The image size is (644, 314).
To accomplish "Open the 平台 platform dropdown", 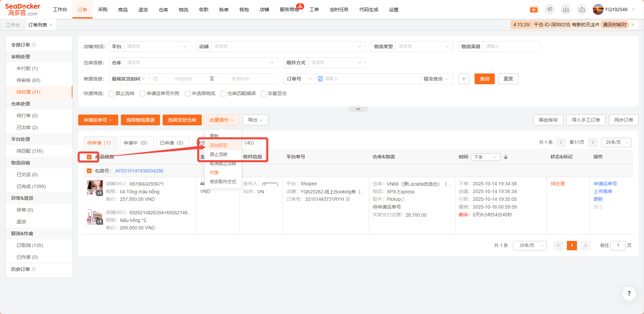I will point(156,46).
